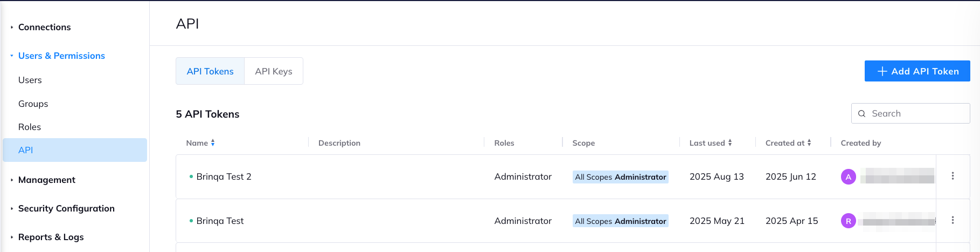This screenshot has width=980, height=252.
Task: Click Administrator role in Brinqa Test 2 row
Action: coord(523,176)
